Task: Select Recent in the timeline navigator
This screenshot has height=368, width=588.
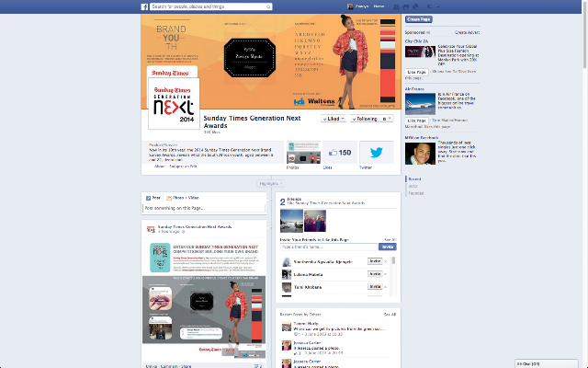Action: 414,179
